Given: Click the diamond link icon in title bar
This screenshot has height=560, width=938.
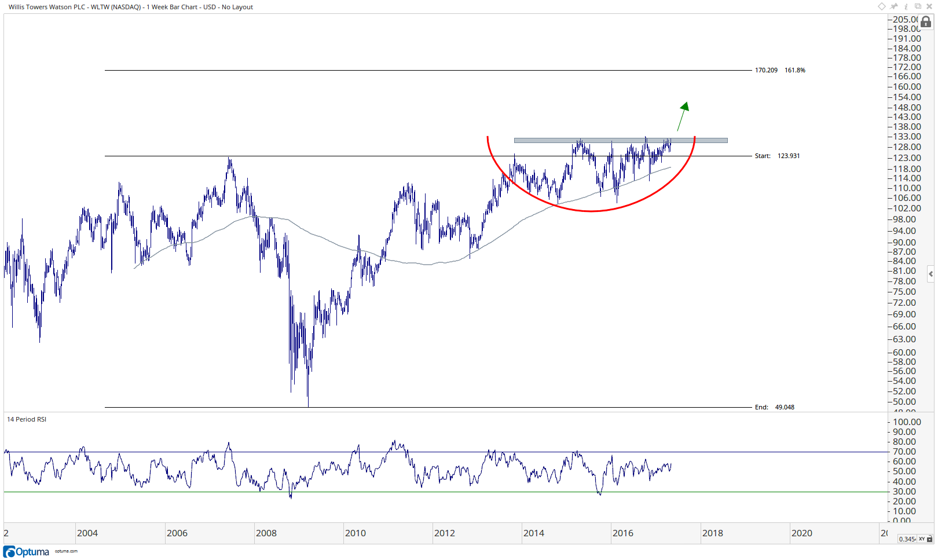Looking at the screenshot, I should point(882,6).
